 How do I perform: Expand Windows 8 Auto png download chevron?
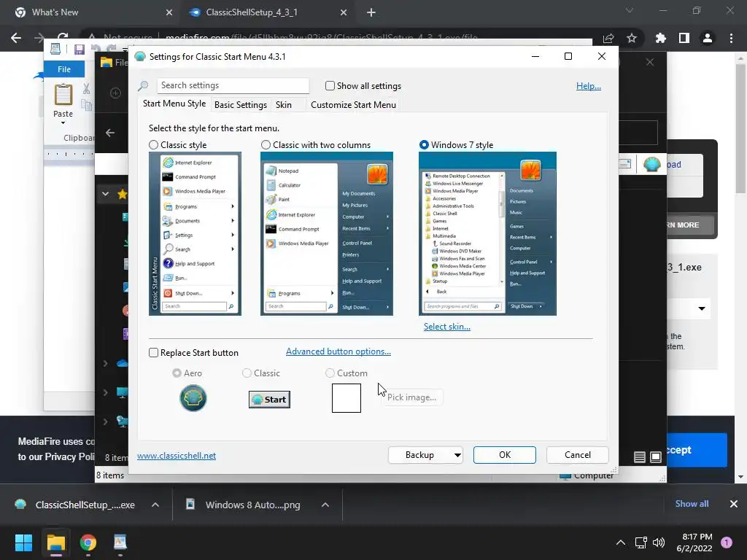pyautogui.click(x=325, y=505)
